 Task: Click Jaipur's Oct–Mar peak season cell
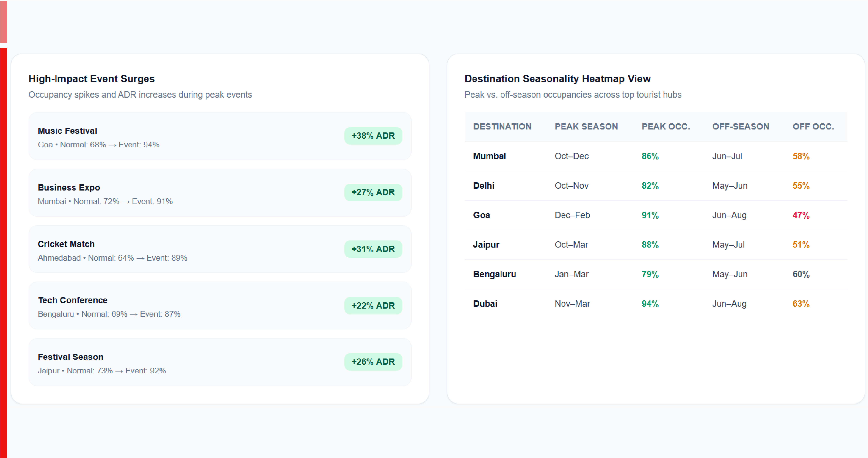(x=571, y=245)
